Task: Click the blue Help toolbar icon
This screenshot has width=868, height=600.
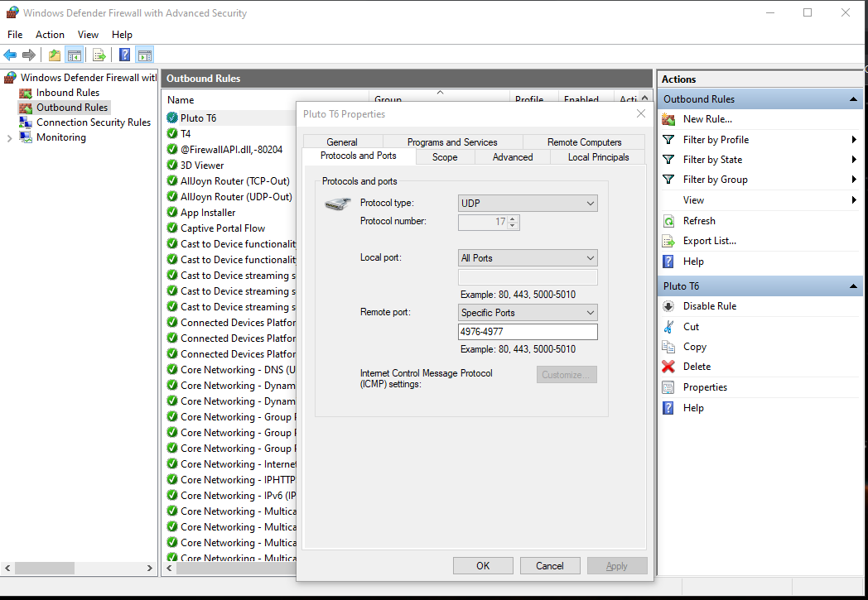Action: 125,55
